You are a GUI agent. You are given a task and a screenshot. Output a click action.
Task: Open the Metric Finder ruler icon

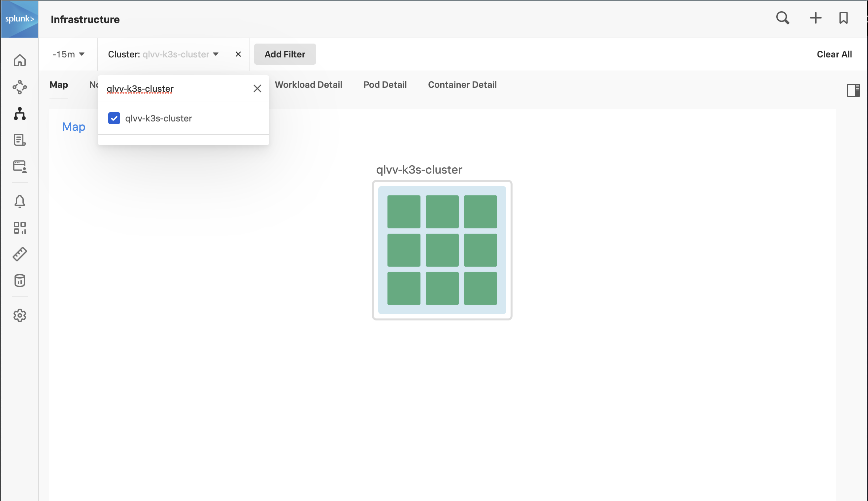[x=19, y=254]
